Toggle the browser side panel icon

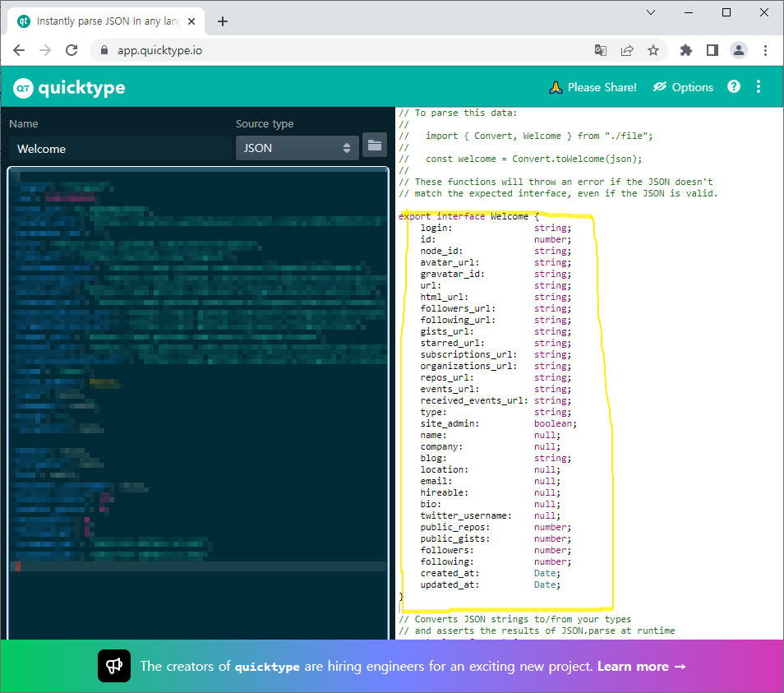(x=712, y=50)
